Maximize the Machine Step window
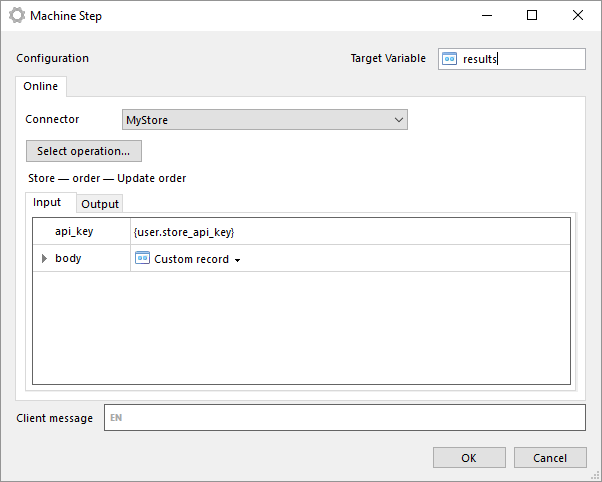Viewport: 602px width, 482px height. click(x=532, y=15)
